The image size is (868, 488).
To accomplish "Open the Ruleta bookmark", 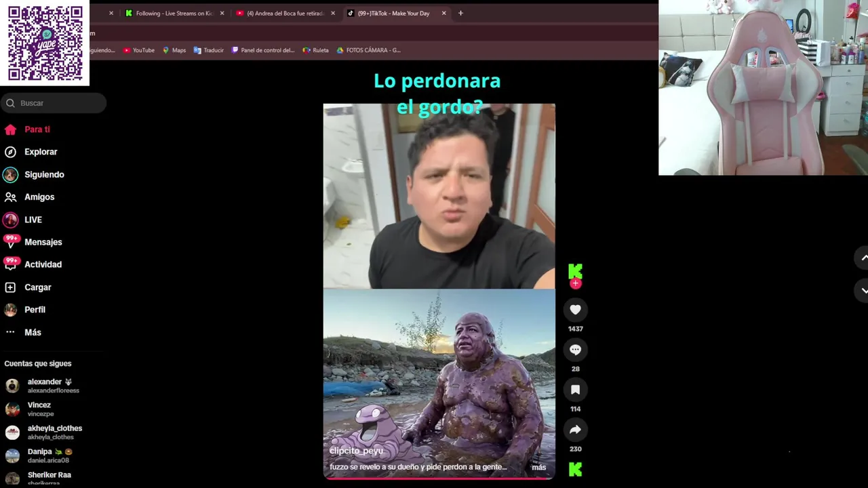I will click(316, 50).
